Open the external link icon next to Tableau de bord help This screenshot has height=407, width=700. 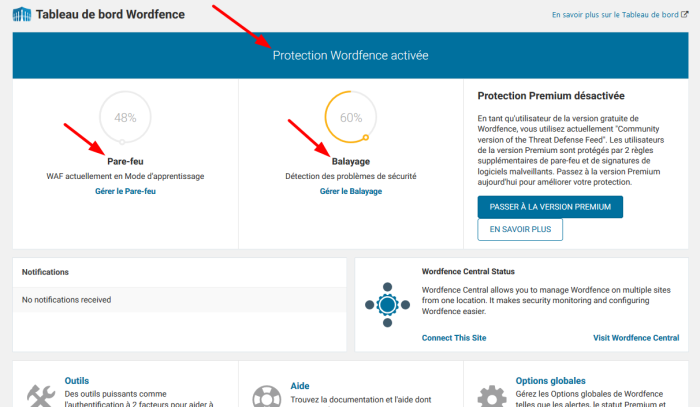click(x=684, y=14)
